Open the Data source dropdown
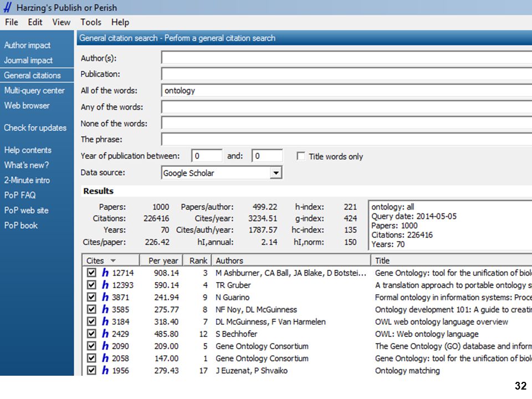532x399 pixels. point(276,173)
